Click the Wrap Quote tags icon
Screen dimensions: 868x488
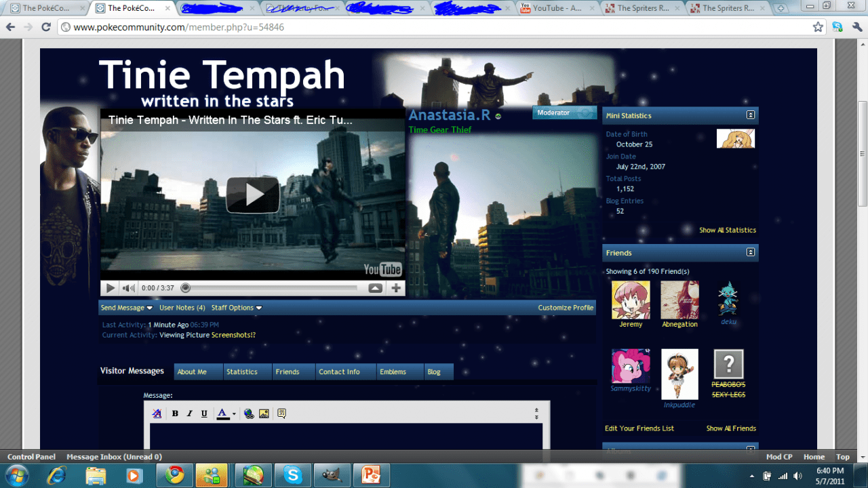coord(281,413)
